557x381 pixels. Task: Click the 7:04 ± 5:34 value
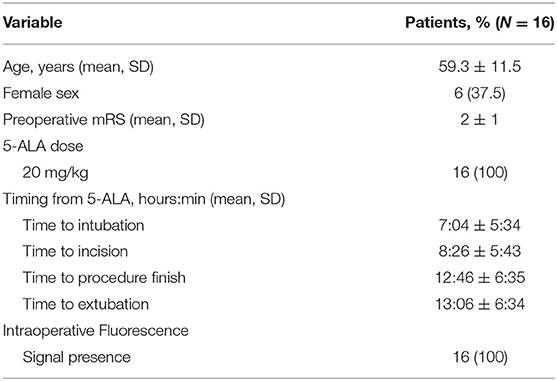480,225
